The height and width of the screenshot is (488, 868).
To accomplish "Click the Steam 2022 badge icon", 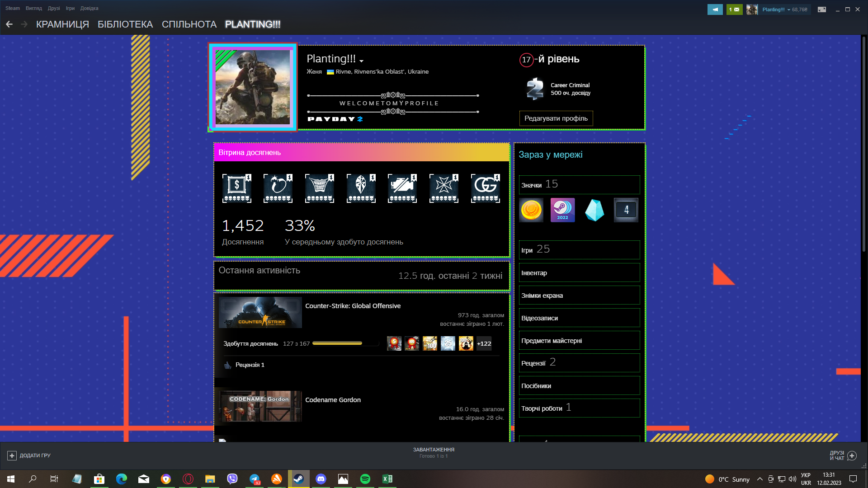I will tap(563, 210).
